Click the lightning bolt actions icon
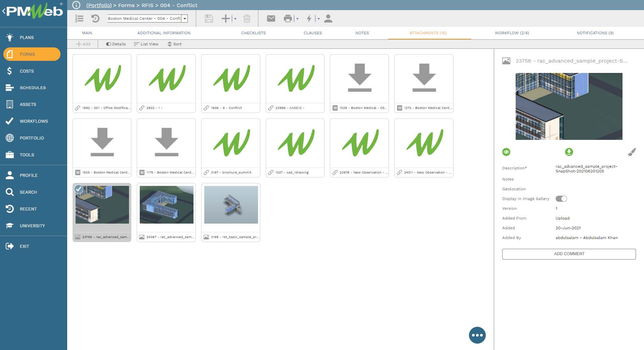The height and width of the screenshot is (350, 644). click(309, 18)
